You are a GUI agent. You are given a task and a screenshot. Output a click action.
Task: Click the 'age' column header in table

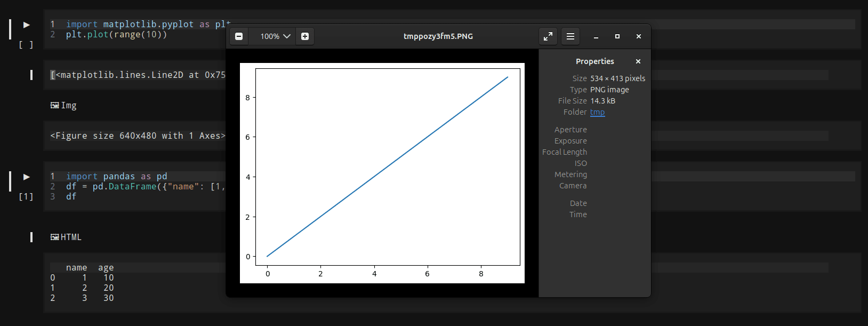pos(106,268)
